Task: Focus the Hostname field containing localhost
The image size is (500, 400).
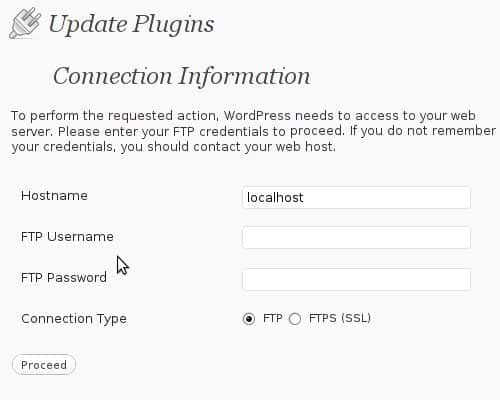Action: pyautogui.click(x=356, y=198)
